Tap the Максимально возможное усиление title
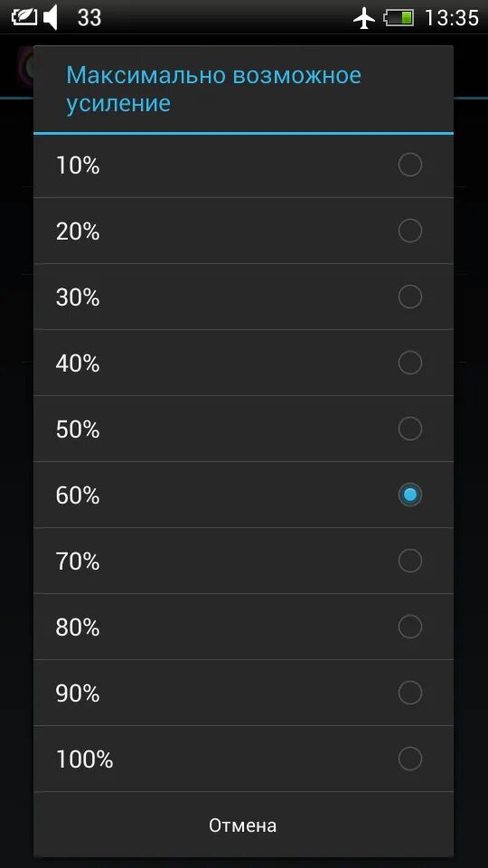488x868 pixels. pos(213,90)
